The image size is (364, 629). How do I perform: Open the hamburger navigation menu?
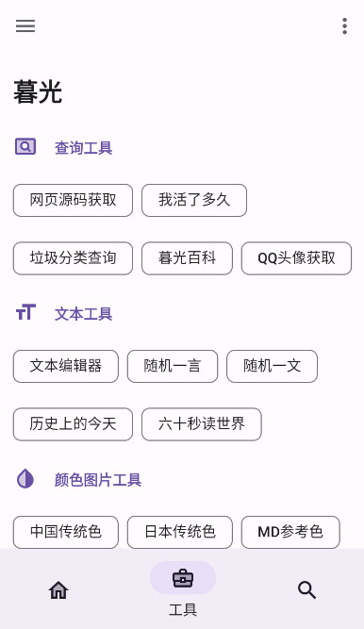point(25,26)
